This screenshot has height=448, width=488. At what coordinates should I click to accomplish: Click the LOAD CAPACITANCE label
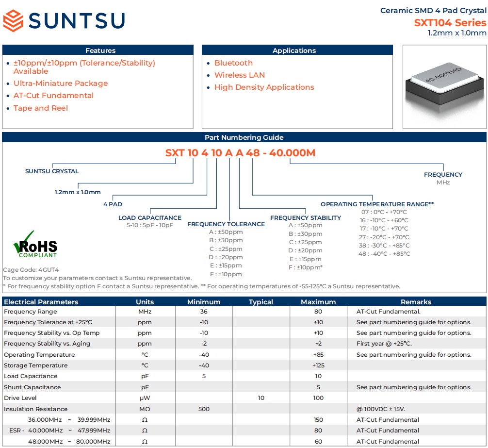pyautogui.click(x=150, y=217)
